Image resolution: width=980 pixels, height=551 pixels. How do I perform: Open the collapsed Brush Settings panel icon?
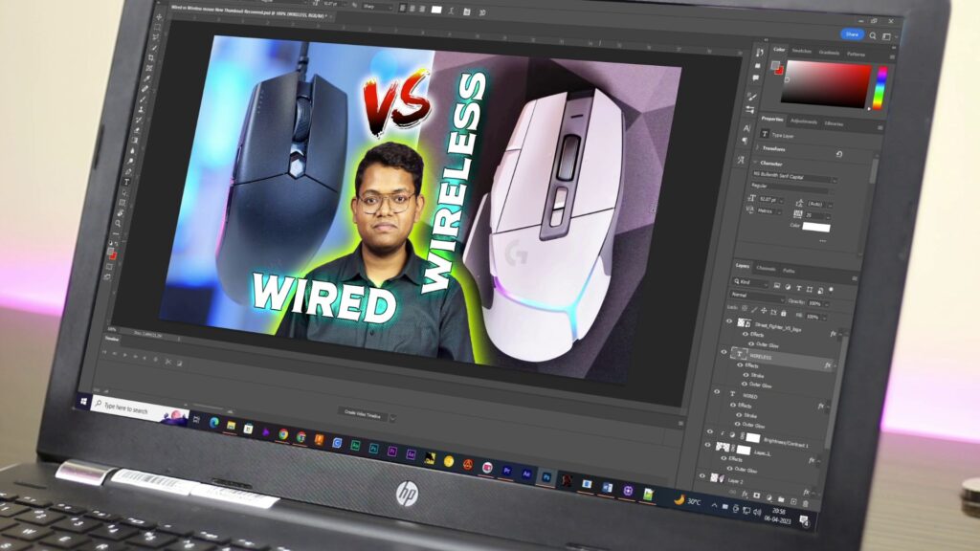point(752,97)
